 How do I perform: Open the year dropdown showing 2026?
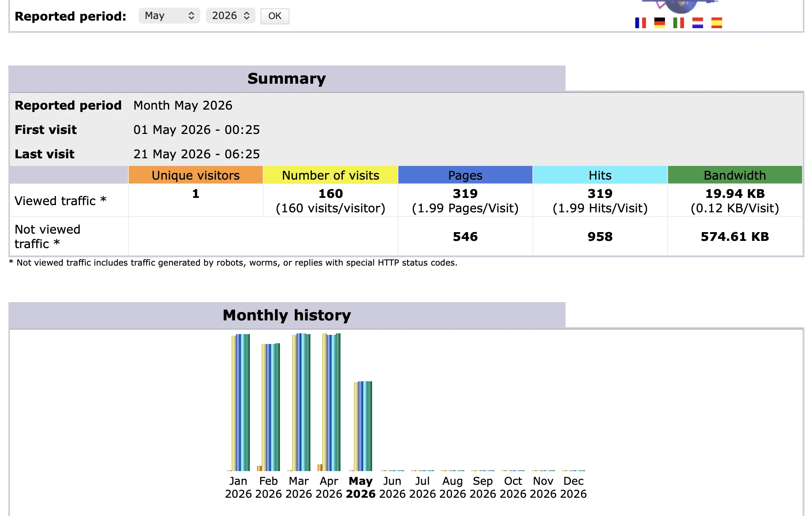point(230,16)
